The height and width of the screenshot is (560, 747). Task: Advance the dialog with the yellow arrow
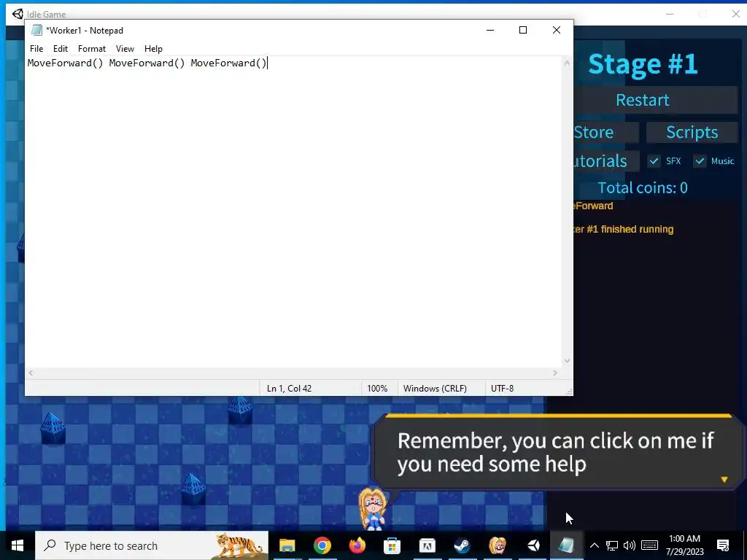[724, 480]
